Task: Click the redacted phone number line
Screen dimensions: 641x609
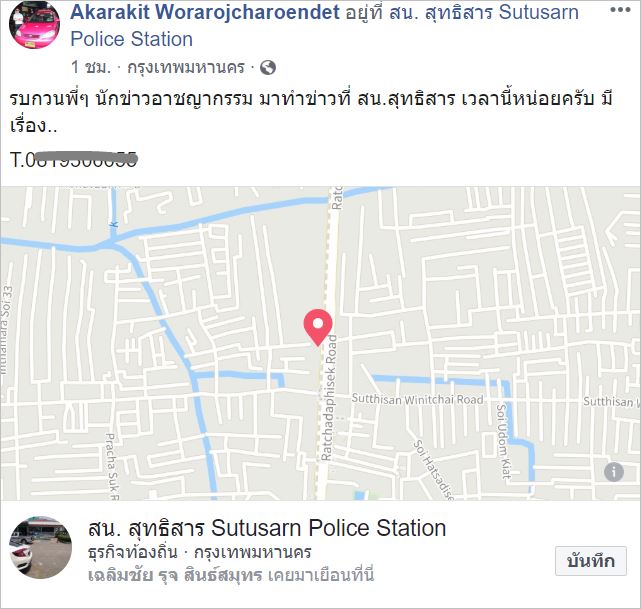Action: tap(74, 159)
